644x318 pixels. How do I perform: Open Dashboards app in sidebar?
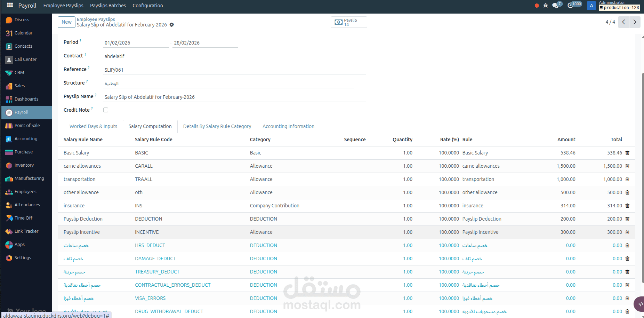pyautogui.click(x=27, y=99)
